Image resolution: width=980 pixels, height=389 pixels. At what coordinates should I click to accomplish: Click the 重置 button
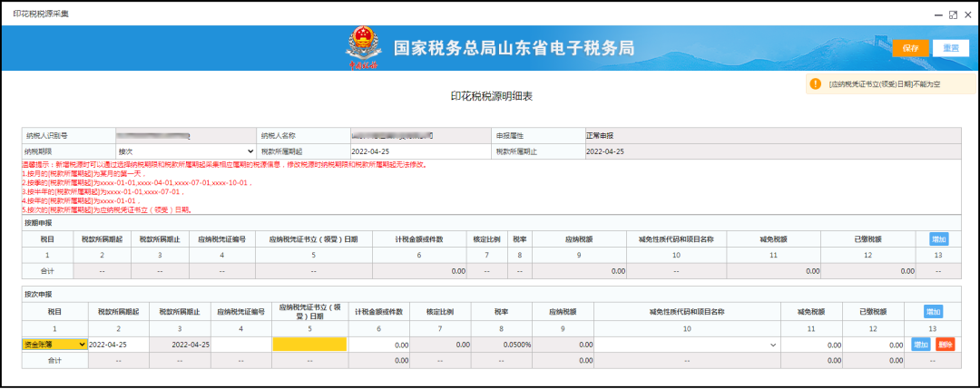951,48
